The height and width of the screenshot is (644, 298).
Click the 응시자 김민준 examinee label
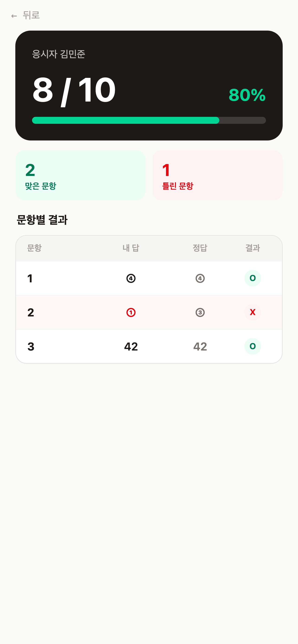(58, 54)
